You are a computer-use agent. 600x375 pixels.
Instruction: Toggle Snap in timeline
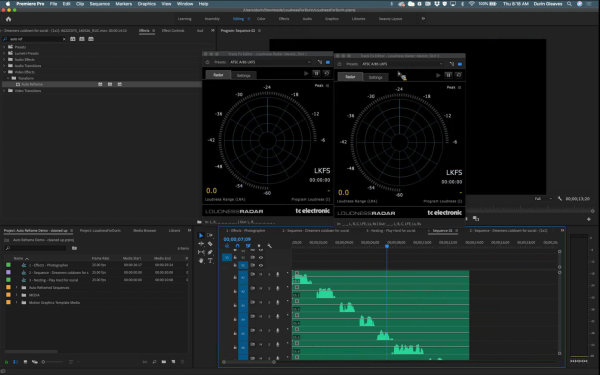pos(237,246)
